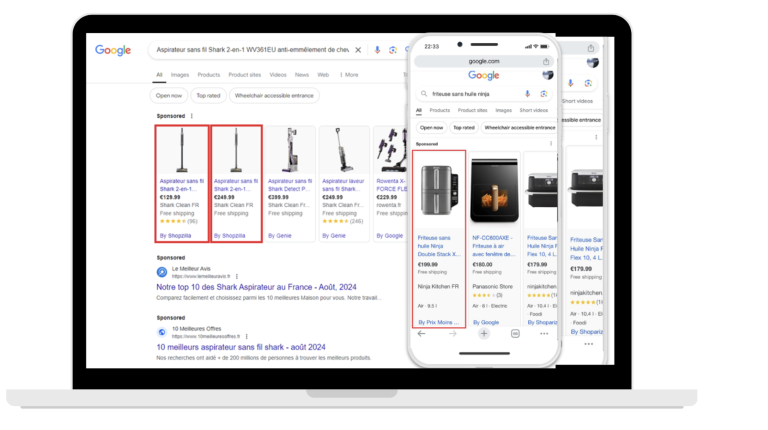Open the three-dot menu beside desktop Sponsored label
Viewport: 768px width, 430px height.
(x=192, y=116)
